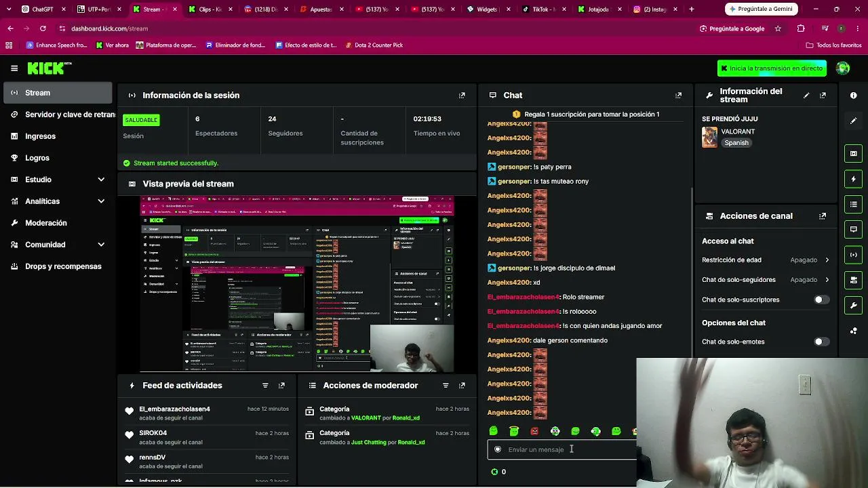Reload the page in browser

pyautogui.click(x=43, y=28)
